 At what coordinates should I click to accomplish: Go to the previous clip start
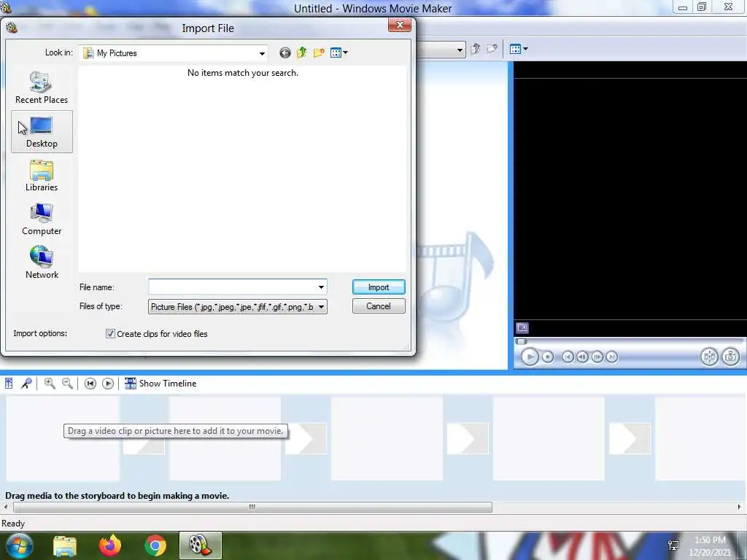(x=568, y=357)
